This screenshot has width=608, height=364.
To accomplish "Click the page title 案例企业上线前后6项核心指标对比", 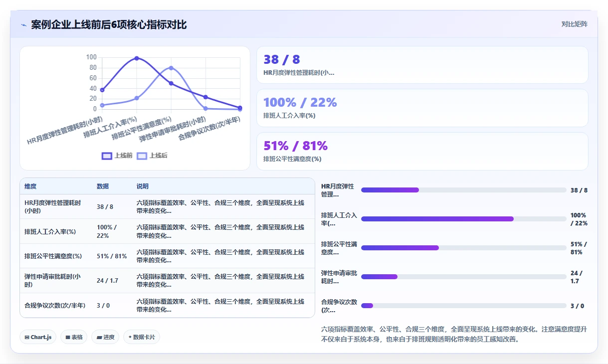I will (x=109, y=25).
